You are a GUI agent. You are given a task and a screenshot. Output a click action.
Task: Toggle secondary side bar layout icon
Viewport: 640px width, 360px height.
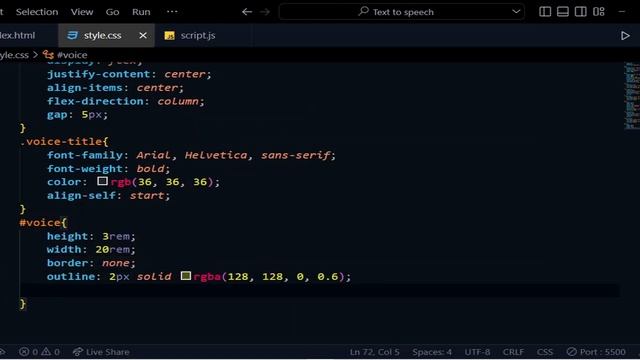[x=581, y=11]
